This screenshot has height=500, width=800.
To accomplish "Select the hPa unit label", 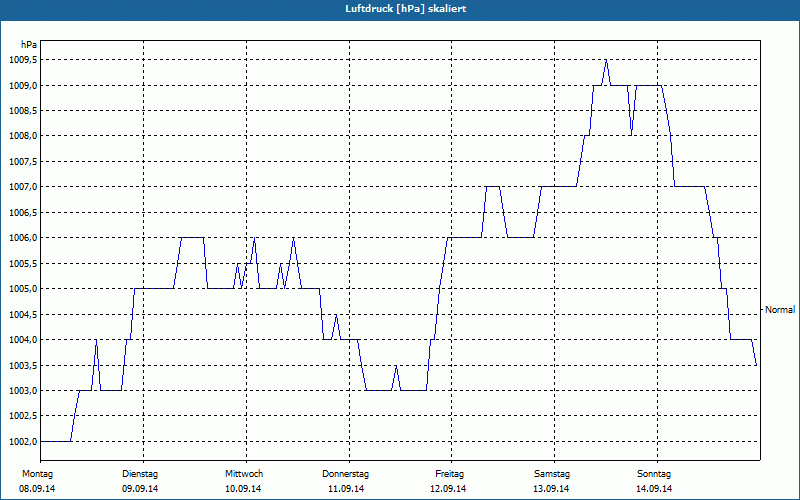I will [29, 45].
